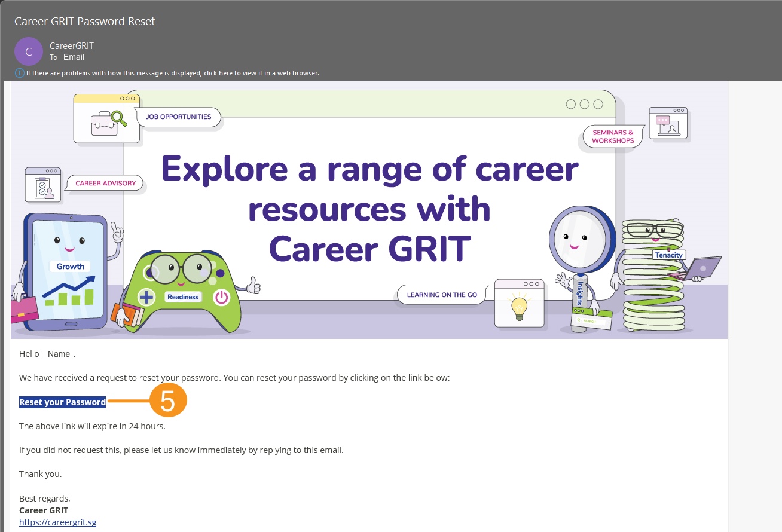Click the 'Hello Name ,' greeting line
This screenshot has height=532, width=782.
pos(47,354)
